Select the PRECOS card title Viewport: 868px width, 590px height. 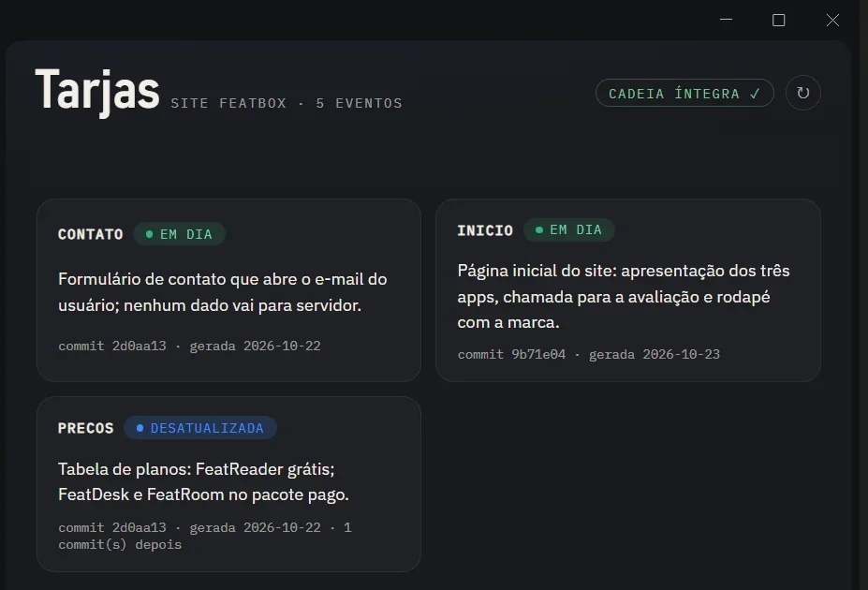point(86,428)
